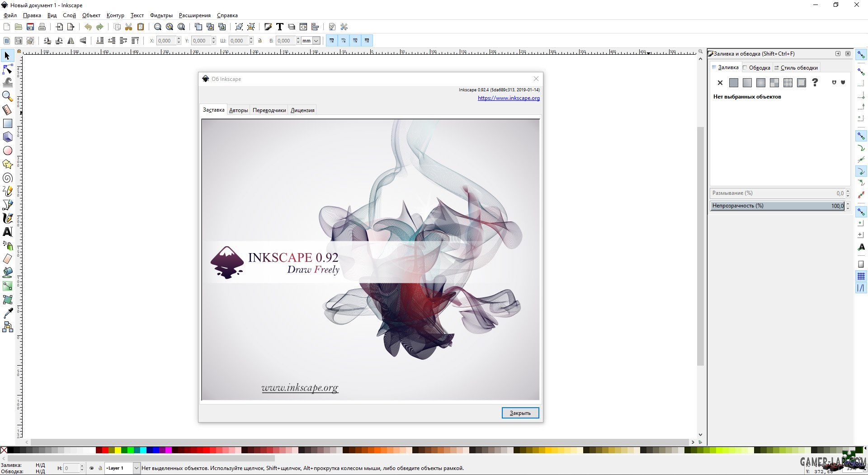This screenshot has height=475, width=868.
Task: Open the Объект menu
Action: pyautogui.click(x=91, y=15)
